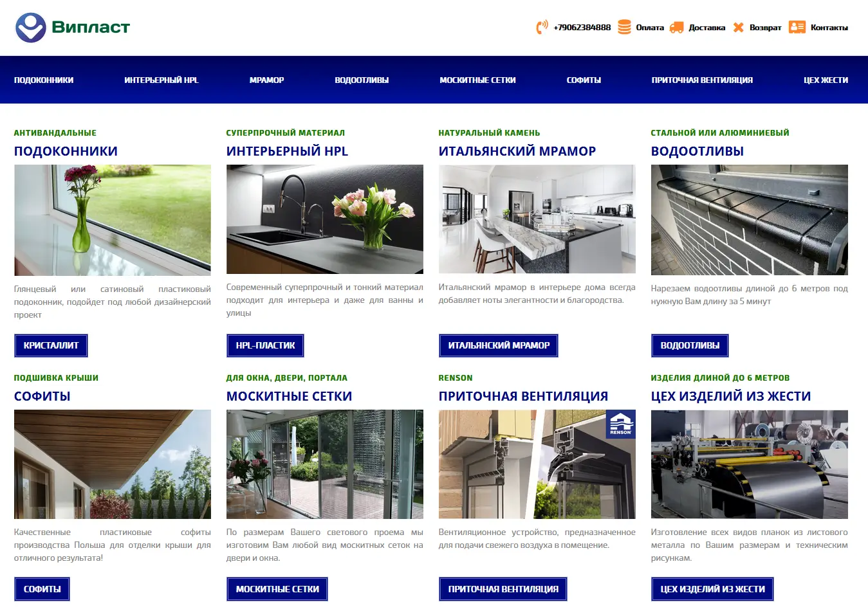Viewport: 868px width, 609px height.
Task: Click the HPL-ПЛАСТИК button
Action: point(265,345)
